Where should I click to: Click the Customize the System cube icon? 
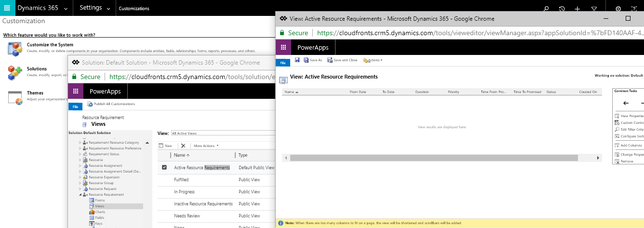15,48
